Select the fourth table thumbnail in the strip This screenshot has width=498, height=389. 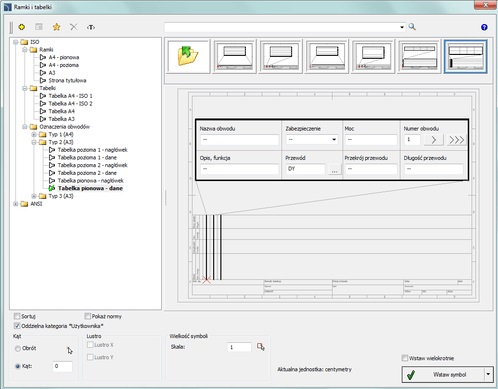327,56
